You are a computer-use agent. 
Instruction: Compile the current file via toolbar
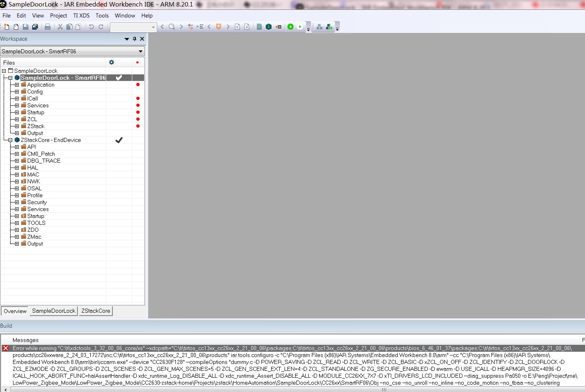pos(259,27)
